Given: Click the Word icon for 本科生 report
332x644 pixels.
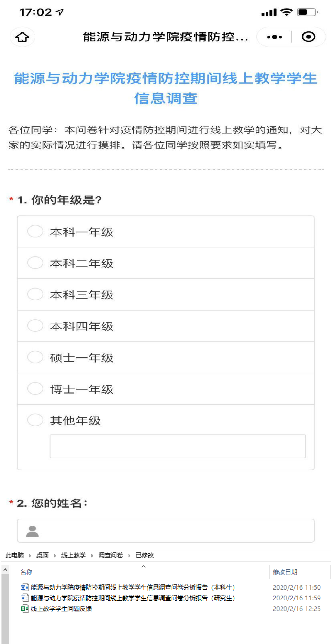Looking at the screenshot, I should (24, 587).
